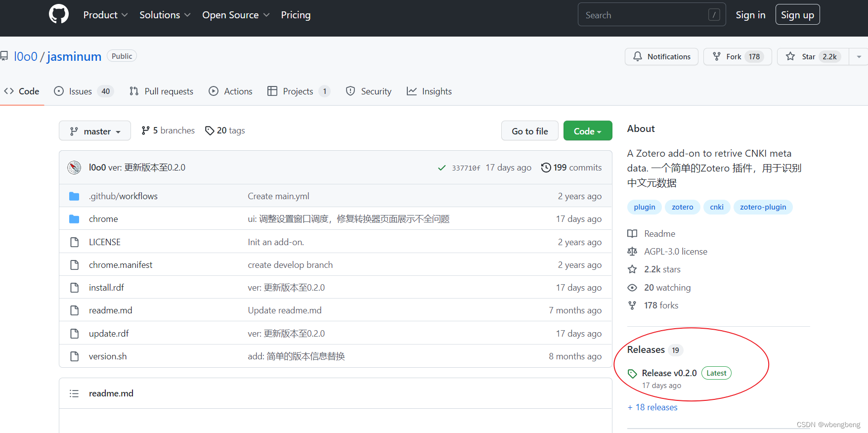This screenshot has height=433, width=868.
Task: Open the chrome folder name link
Action: tap(103, 219)
